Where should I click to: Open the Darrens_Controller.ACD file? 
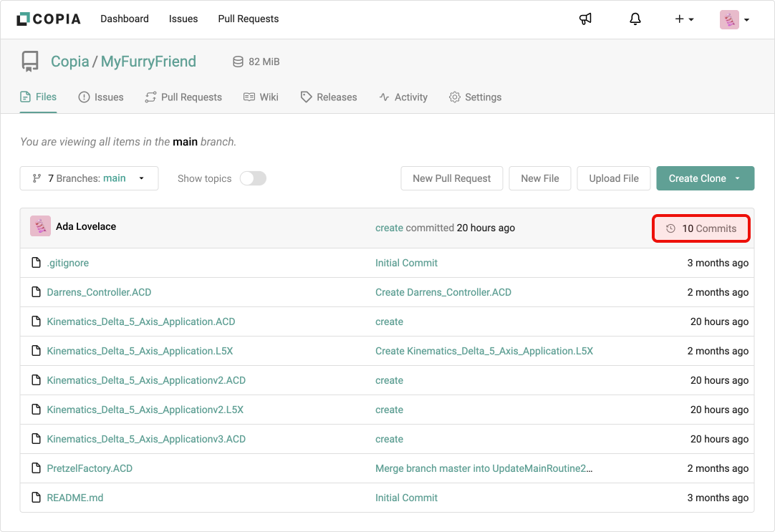pyautogui.click(x=99, y=292)
